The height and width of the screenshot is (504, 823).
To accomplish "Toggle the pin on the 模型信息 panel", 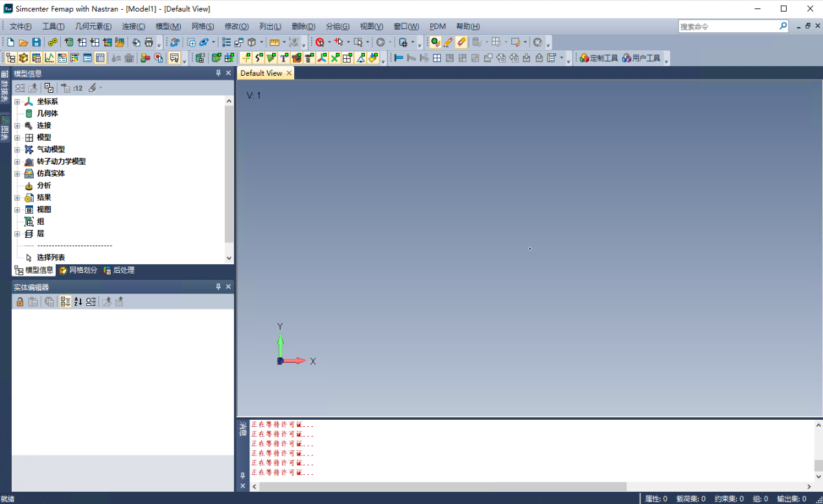I will tap(218, 73).
